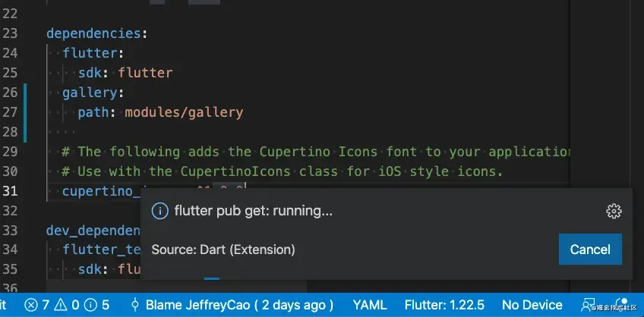
Task: Click line number 31 in the gutter
Action: 10,191
